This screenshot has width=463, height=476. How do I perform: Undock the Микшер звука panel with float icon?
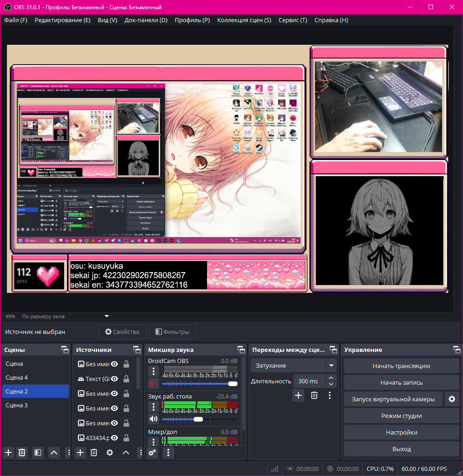pyautogui.click(x=241, y=350)
